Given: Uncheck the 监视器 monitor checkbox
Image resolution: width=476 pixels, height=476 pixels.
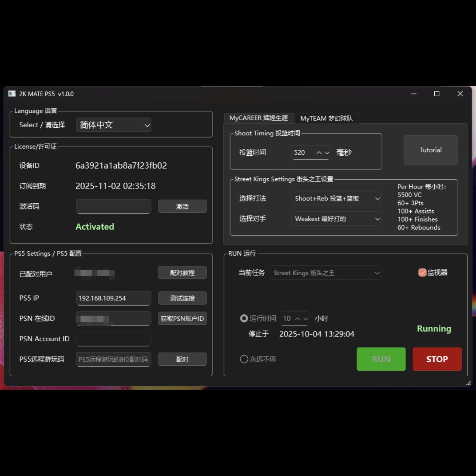Looking at the screenshot, I should coord(422,273).
